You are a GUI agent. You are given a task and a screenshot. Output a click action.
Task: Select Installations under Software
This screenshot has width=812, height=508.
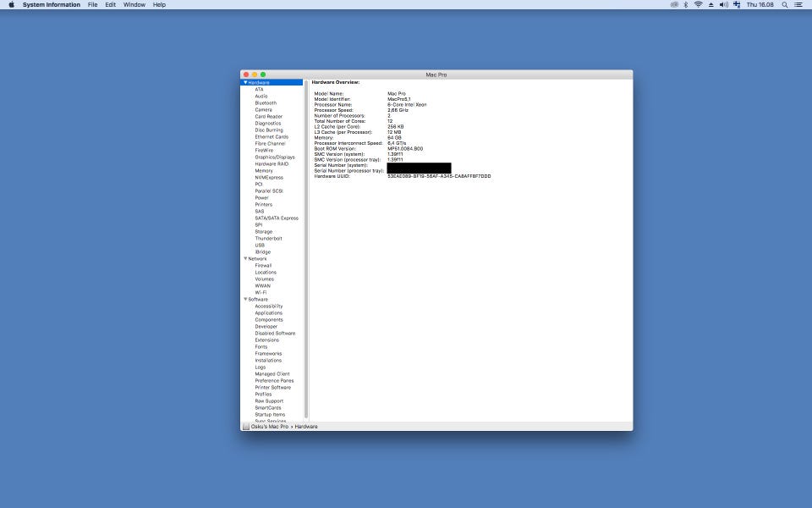click(268, 361)
